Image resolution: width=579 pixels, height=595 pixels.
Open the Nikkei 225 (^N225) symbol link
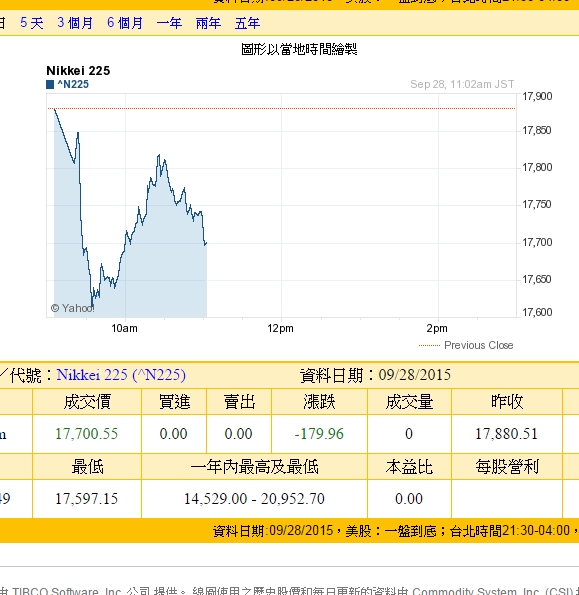tap(121, 375)
